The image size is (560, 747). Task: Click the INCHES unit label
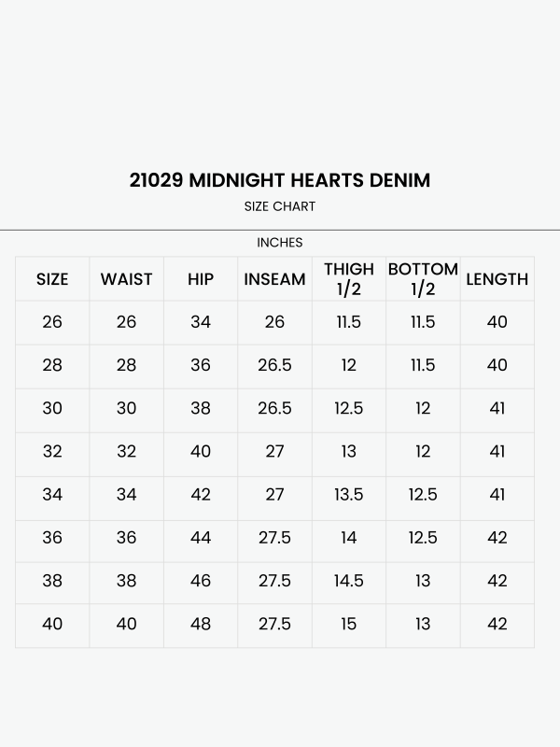(x=279, y=243)
